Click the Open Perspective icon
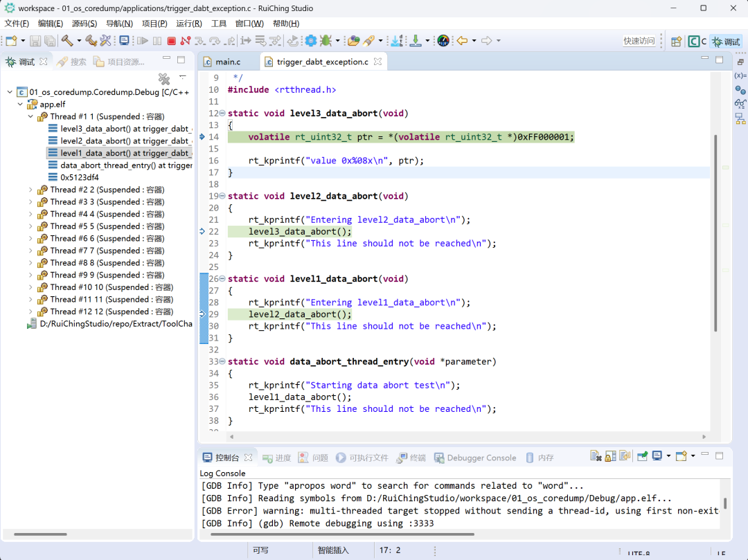Image resolution: width=748 pixels, height=560 pixels. (676, 42)
